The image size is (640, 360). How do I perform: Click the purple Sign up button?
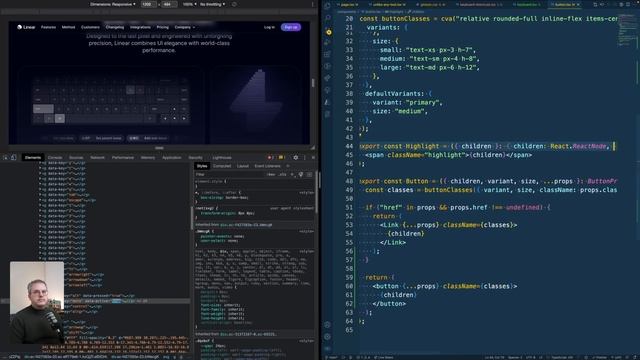[291, 27]
